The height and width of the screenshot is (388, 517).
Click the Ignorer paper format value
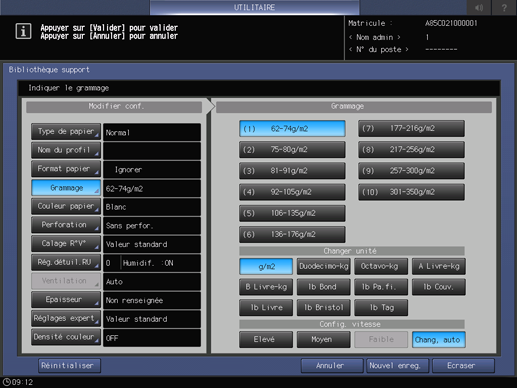[152, 170]
